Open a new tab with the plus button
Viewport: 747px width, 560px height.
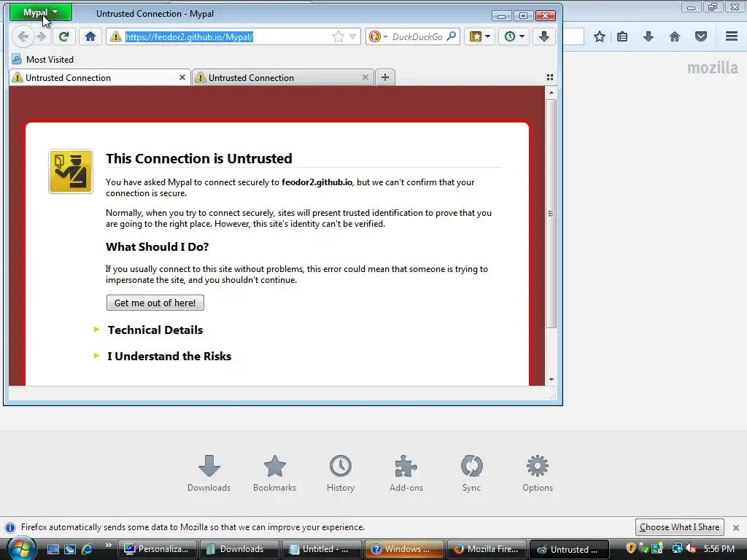click(385, 77)
